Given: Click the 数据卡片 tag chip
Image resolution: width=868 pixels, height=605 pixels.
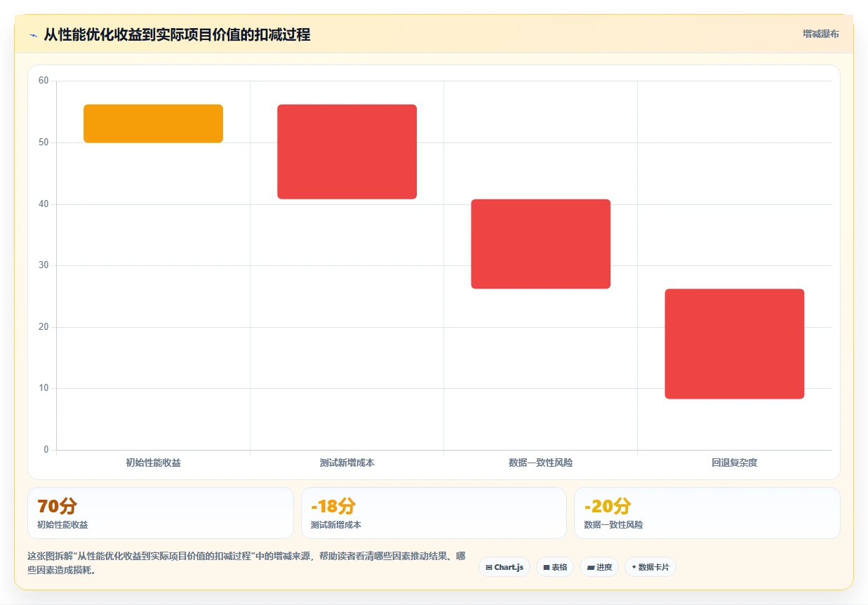Looking at the screenshot, I should click(650, 567).
